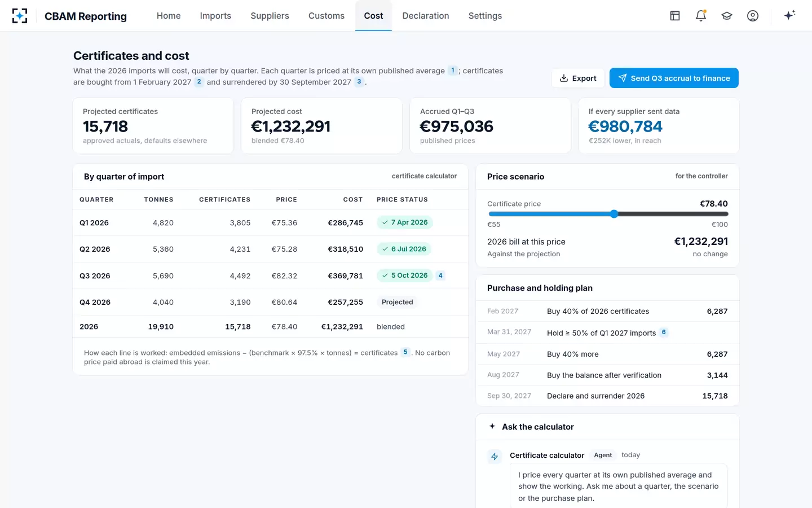Open the Suppliers tab
Image resolution: width=812 pixels, height=508 pixels.
coord(270,16)
